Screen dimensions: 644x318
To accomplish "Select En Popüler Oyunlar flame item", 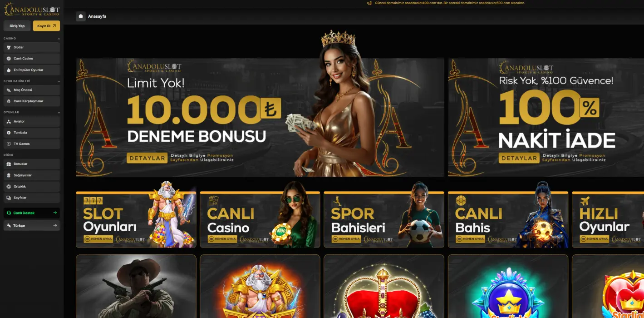I will 32,70.
